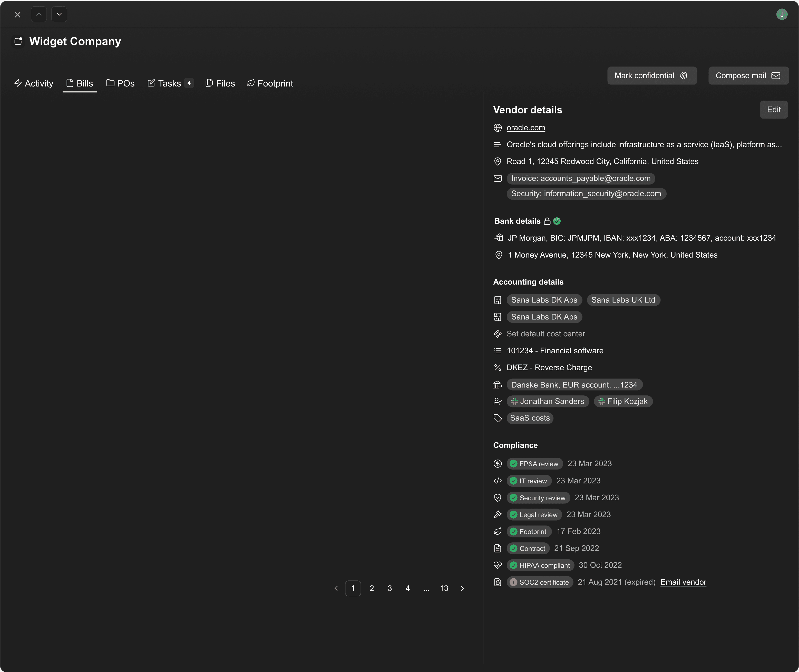Screen dimensions: 799x672
Task: Switch to the Activity tab
Action: click(x=34, y=83)
